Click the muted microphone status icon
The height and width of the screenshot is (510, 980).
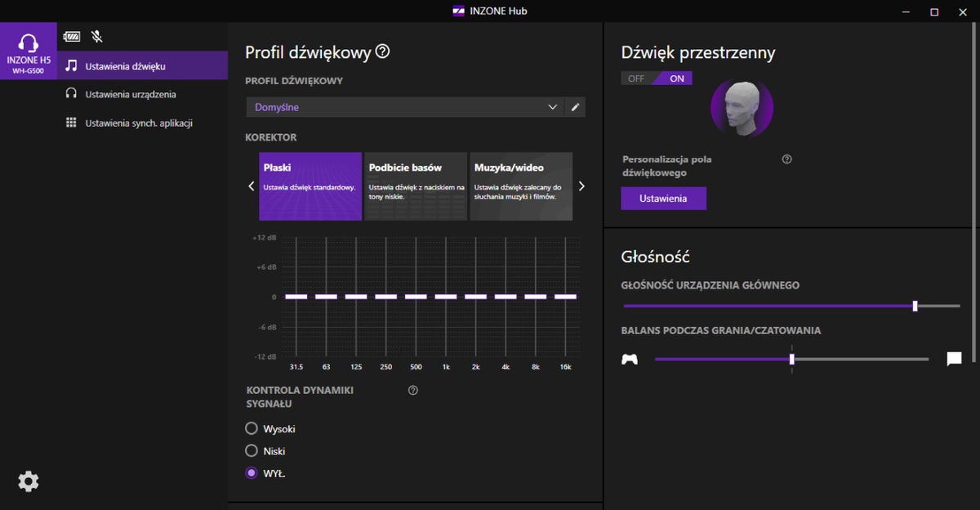click(x=97, y=37)
